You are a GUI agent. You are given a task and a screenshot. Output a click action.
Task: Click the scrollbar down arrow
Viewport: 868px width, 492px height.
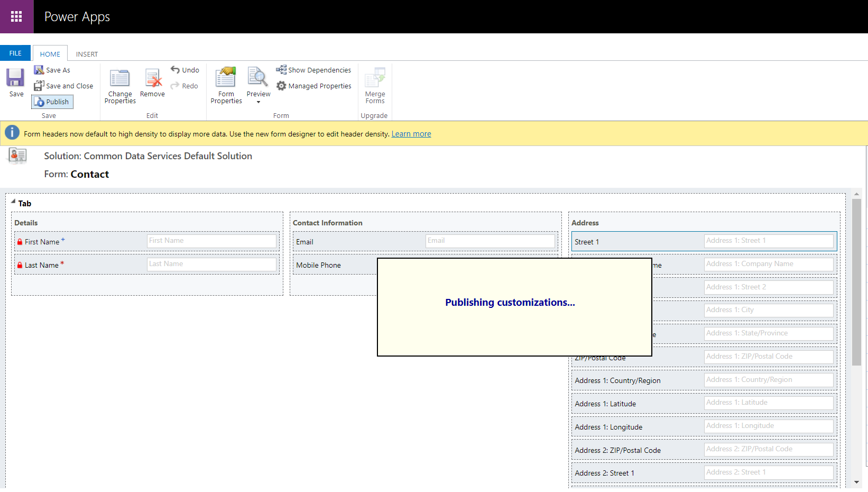(856, 482)
